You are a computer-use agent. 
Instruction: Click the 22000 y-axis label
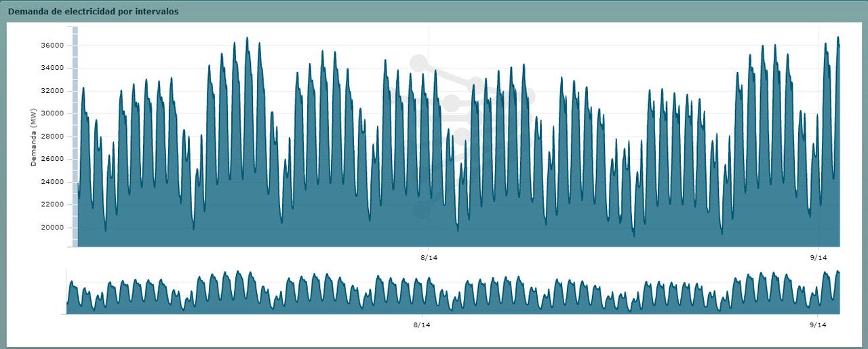(x=53, y=204)
